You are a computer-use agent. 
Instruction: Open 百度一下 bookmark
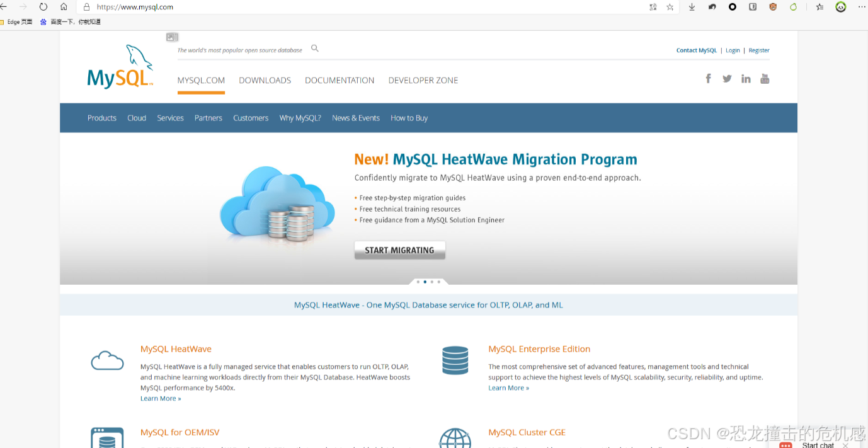tap(71, 22)
